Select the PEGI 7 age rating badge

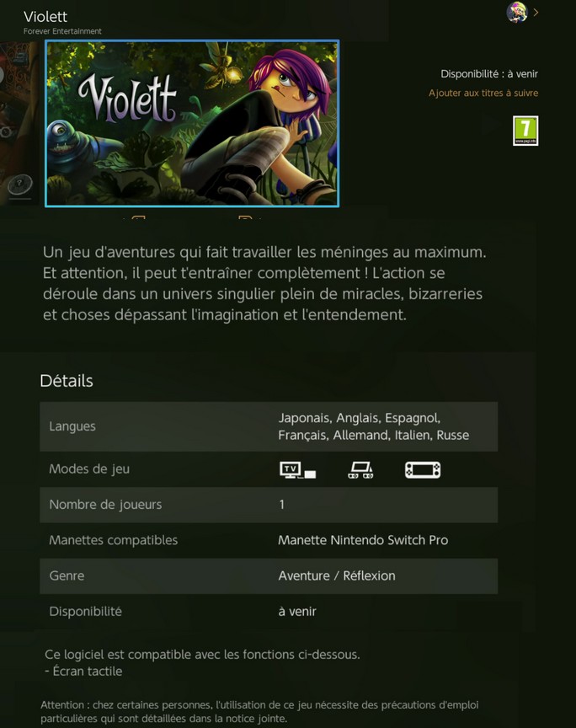[525, 131]
